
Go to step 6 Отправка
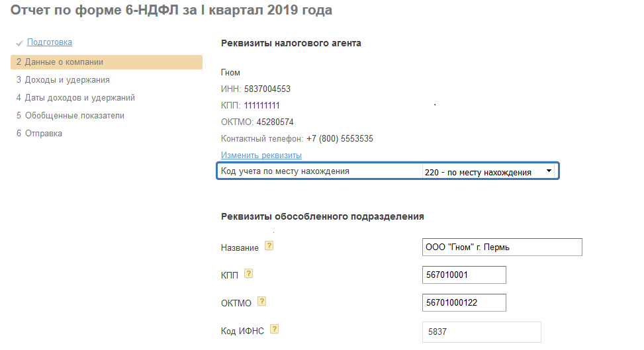(x=39, y=134)
